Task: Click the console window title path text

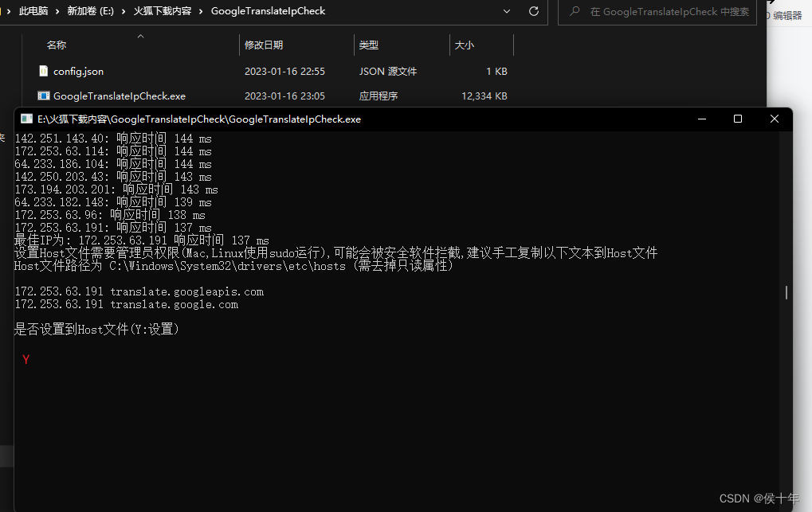Action: pyautogui.click(x=199, y=119)
